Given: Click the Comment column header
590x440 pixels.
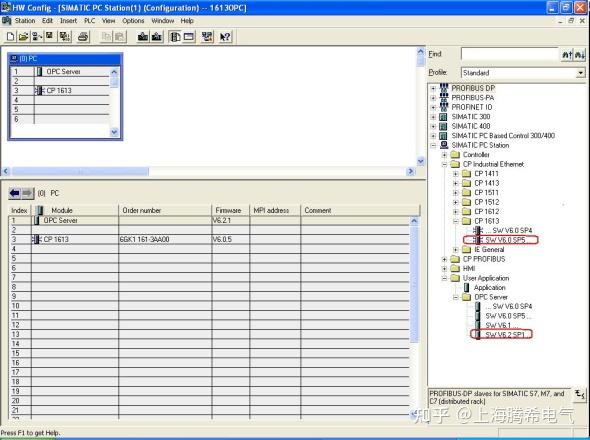Looking at the screenshot, I should (360, 210).
